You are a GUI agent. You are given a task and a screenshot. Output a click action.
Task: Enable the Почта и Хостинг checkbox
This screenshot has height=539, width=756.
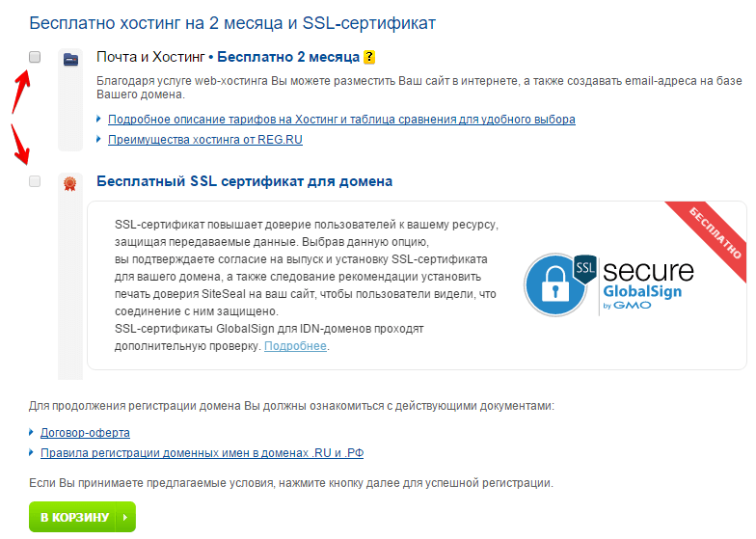click(35, 57)
